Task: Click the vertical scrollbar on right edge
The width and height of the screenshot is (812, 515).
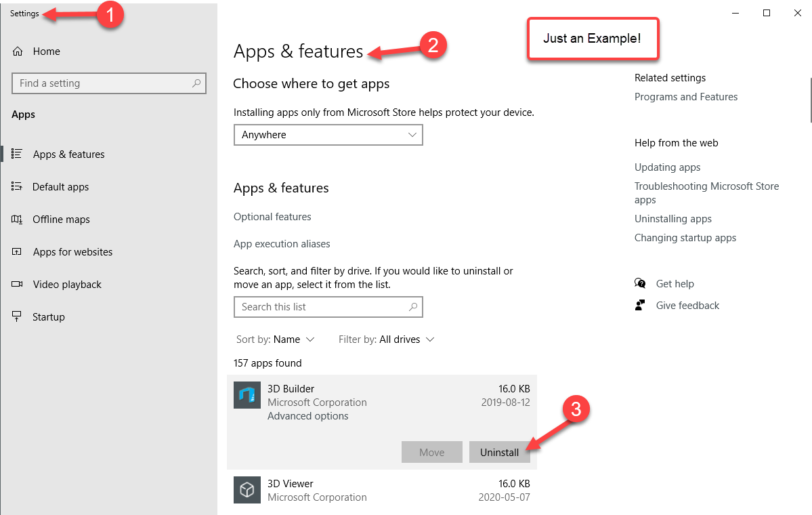Action: click(811, 100)
